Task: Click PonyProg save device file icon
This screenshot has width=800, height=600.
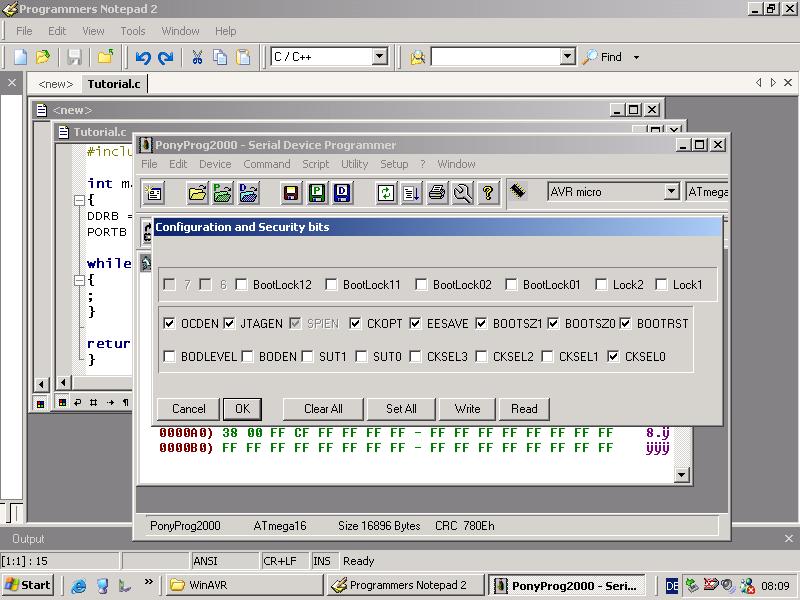Action: pos(291,193)
